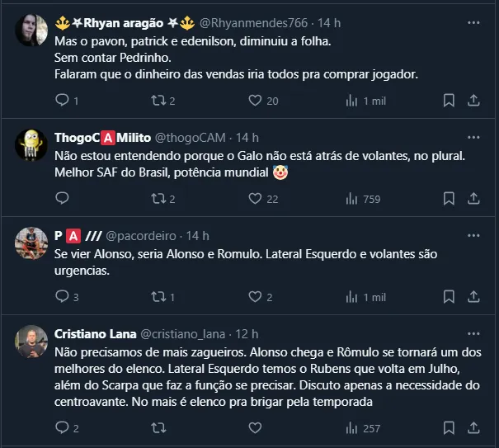Open ThogoCAMilito's profile picture

click(31, 146)
